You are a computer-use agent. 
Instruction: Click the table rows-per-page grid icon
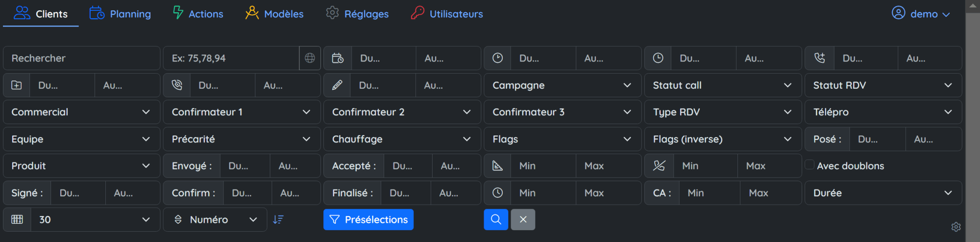[x=17, y=219]
